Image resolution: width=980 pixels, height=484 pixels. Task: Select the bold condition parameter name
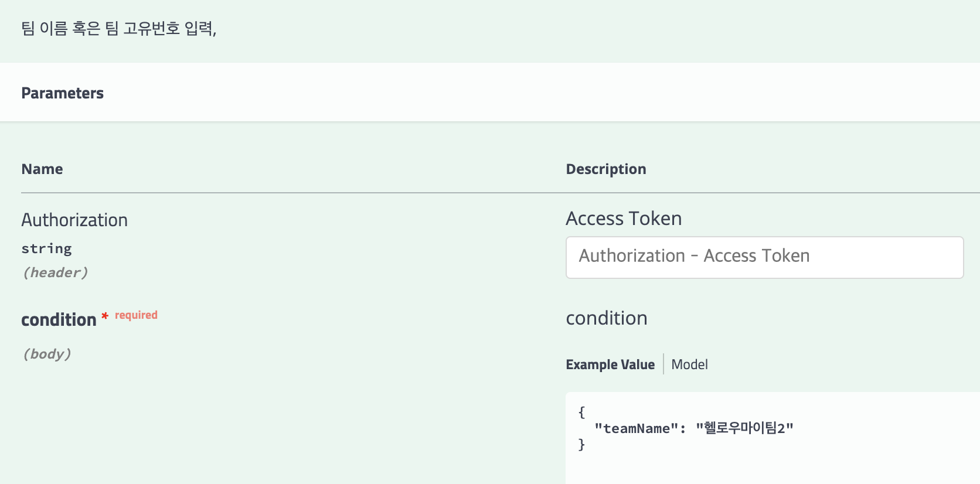tap(59, 320)
